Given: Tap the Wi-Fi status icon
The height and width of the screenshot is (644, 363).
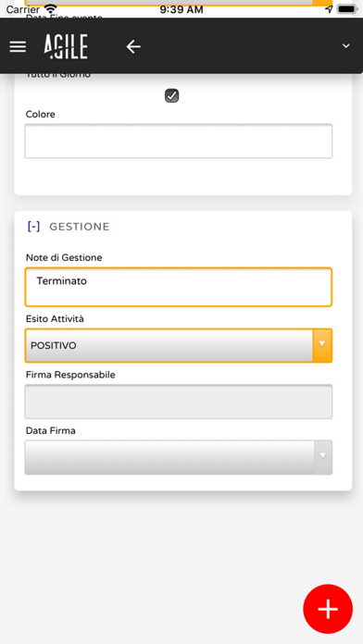Looking at the screenshot, I should [x=51, y=9].
